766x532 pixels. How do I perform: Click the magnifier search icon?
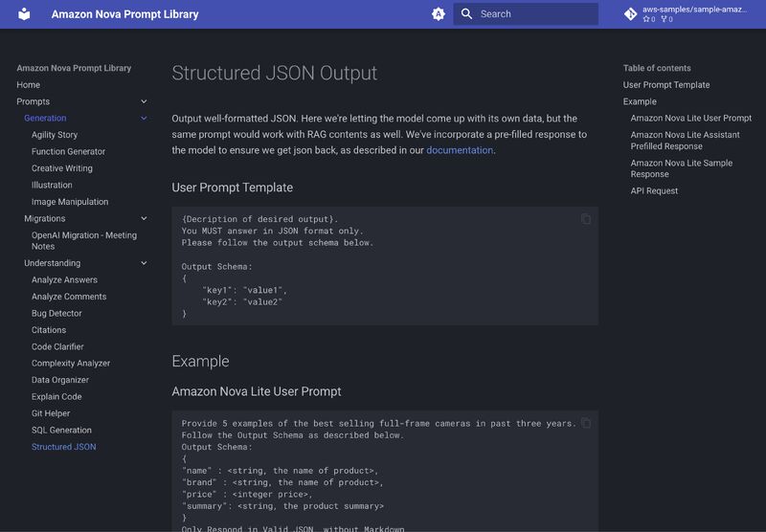pyautogui.click(x=466, y=14)
